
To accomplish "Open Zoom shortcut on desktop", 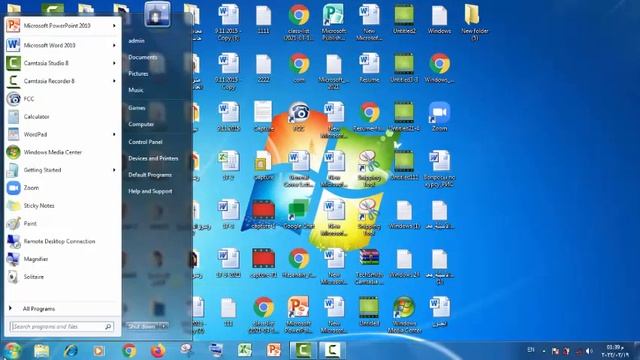I will (439, 117).
